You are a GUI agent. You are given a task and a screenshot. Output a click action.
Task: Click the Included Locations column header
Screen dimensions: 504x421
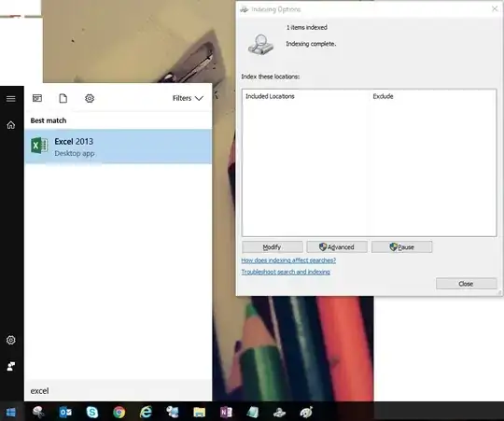coord(270,96)
